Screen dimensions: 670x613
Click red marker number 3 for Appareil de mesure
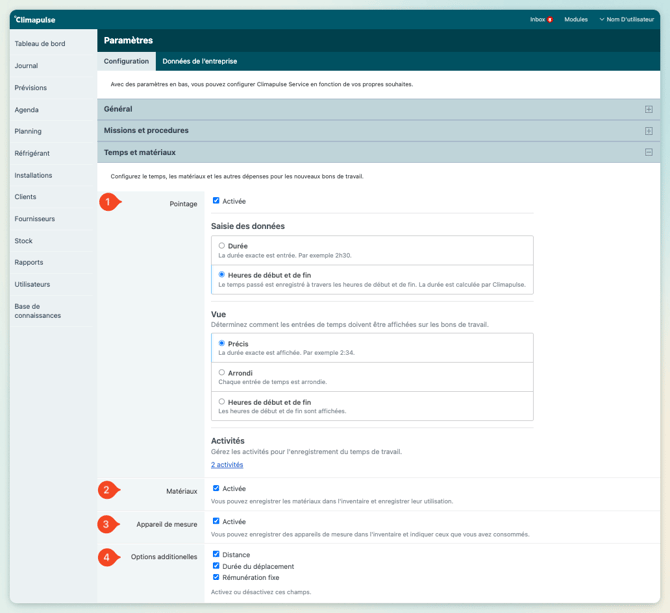[108, 524]
